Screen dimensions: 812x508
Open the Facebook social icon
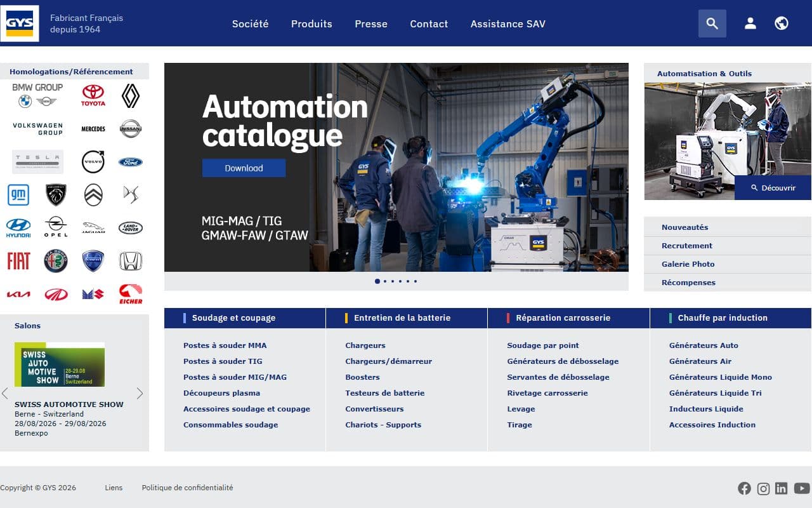point(744,488)
